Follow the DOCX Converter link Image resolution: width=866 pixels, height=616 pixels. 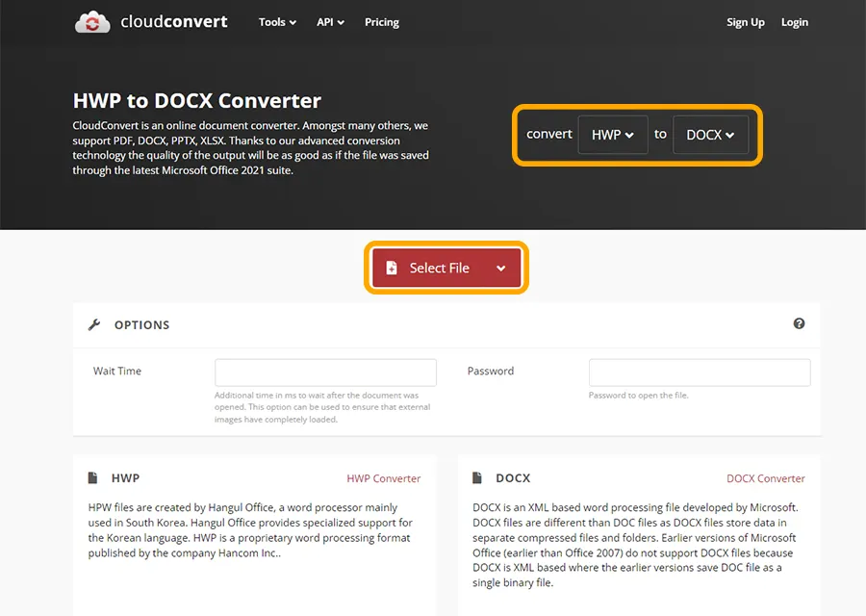(766, 477)
